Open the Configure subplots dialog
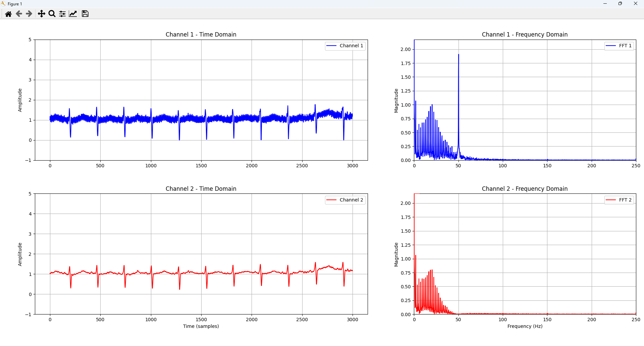644x346 pixels. click(62, 14)
